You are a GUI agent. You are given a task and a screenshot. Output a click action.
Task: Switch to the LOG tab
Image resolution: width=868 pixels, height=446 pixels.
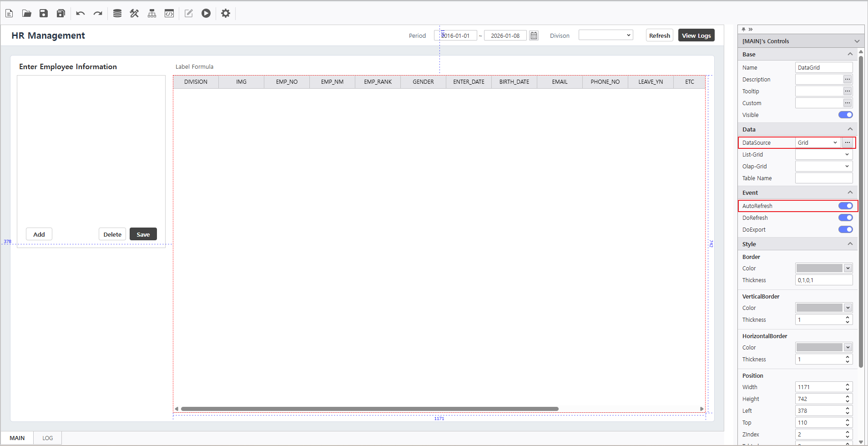pos(47,438)
